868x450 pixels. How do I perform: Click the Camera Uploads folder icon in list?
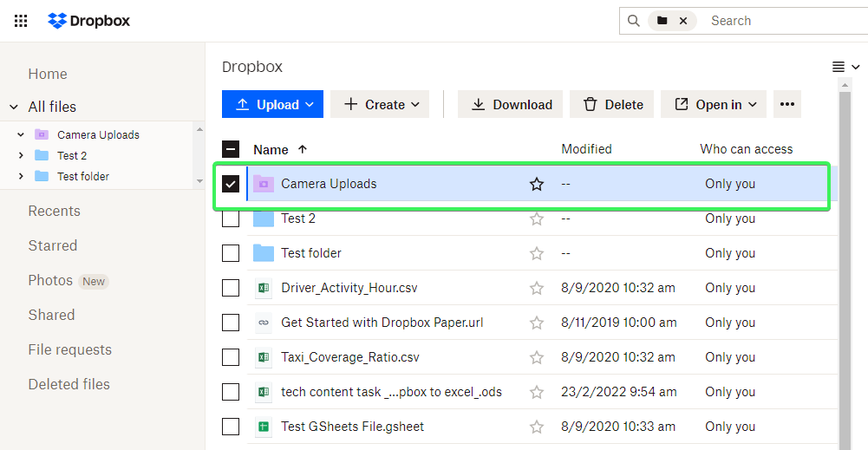(x=264, y=184)
